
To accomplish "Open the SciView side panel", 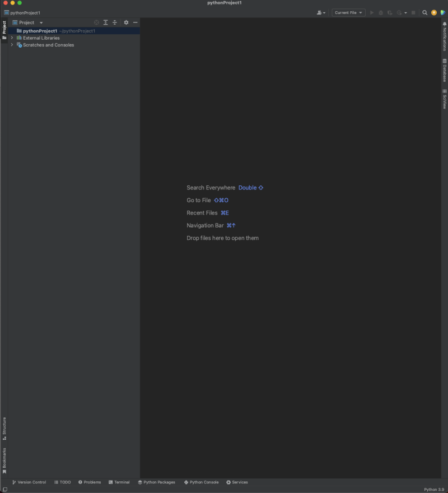I will click(445, 99).
